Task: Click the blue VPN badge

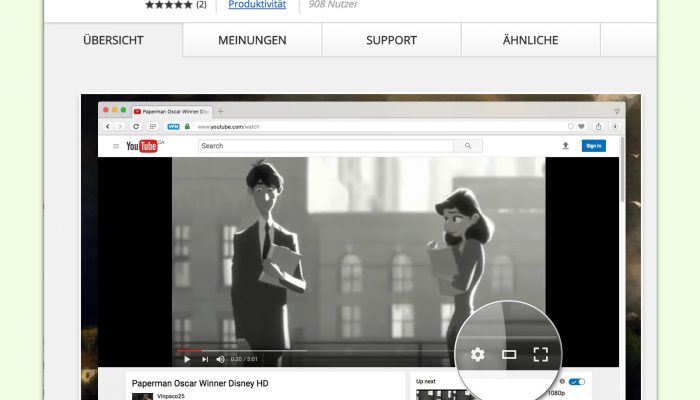Action: click(x=173, y=127)
